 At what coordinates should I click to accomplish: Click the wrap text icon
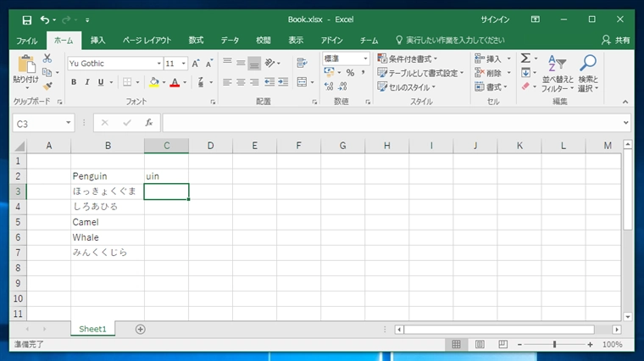pyautogui.click(x=302, y=63)
